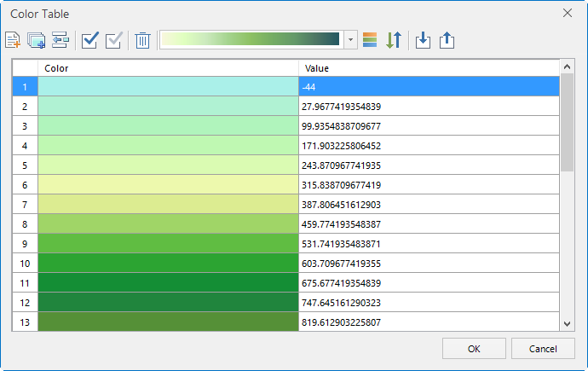Select the value cell 315.838709677419
This screenshot has height=371, width=588.
[x=426, y=185]
